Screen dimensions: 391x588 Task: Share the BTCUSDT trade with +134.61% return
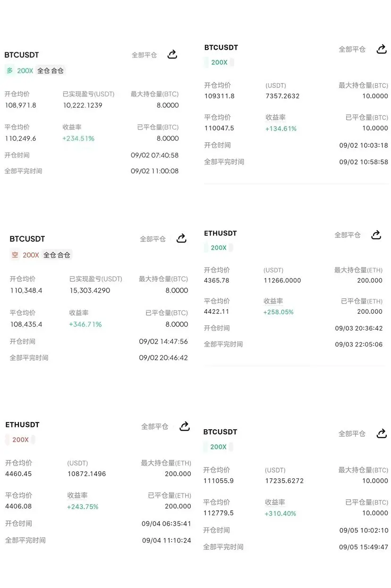[x=382, y=49]
